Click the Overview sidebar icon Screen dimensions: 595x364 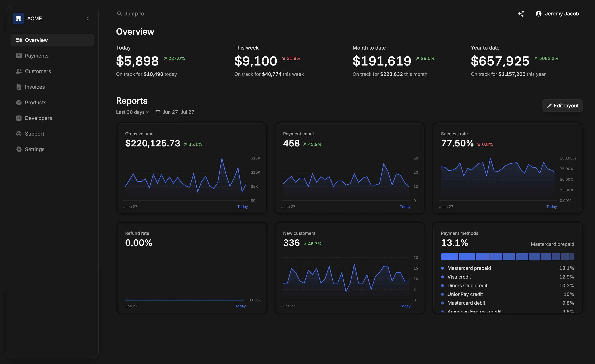pyautogui.click(x=19, y=40)
